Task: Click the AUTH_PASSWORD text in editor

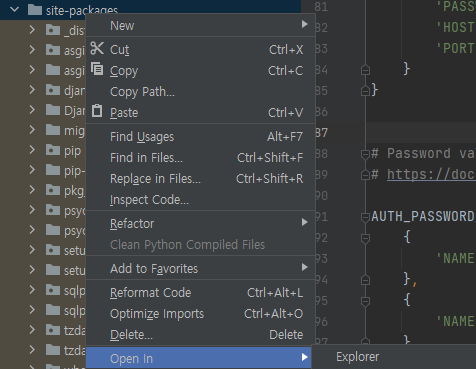Action: [x=423, y=216]
